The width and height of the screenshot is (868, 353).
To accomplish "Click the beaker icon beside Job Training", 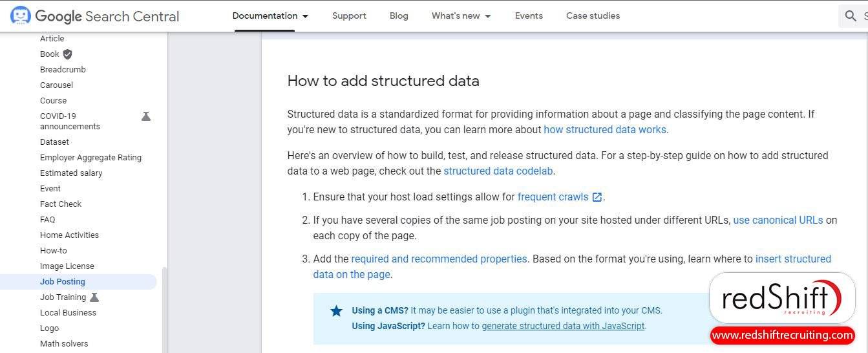I will (x=94, y=297).
